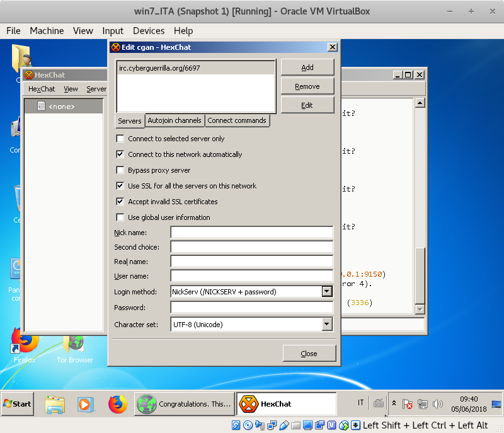
Task: Open Tor Browser desktop shortcut
Action: click(x=75, y=349)
